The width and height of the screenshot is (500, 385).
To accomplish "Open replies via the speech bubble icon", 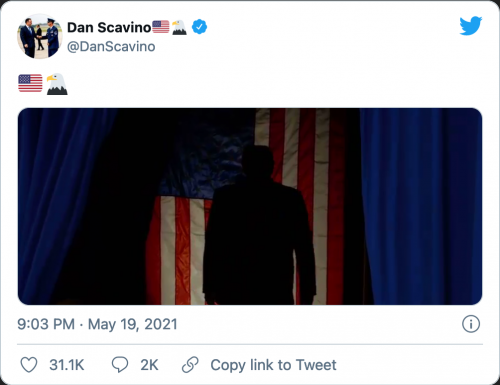I will pyautogui.click(x=120, y=365).
